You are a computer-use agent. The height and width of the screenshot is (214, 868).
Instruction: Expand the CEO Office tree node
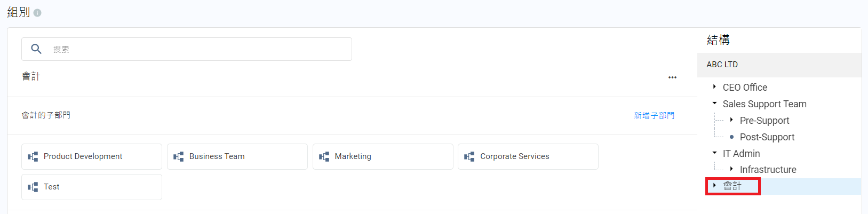point(714,87)
